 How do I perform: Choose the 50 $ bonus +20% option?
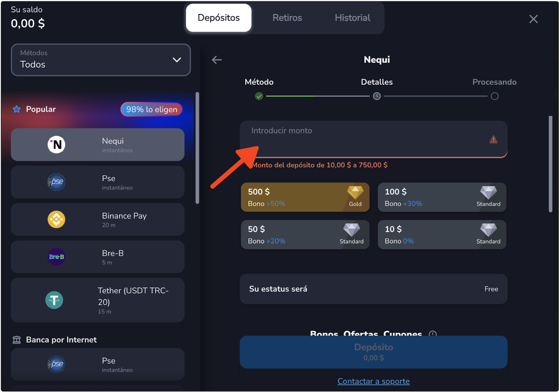(305, 235)
